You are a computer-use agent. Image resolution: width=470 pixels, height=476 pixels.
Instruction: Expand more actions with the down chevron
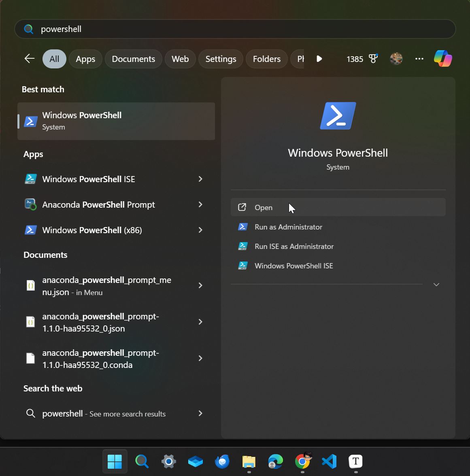[x=436, y=285]
